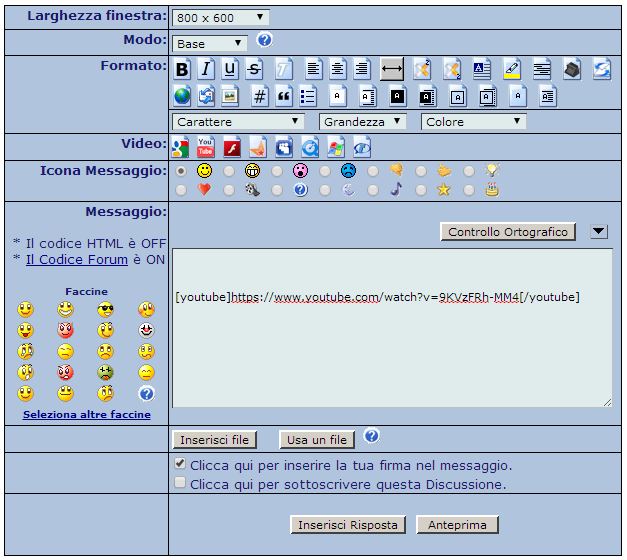Click the Anteprima preview button

[457, 525]
